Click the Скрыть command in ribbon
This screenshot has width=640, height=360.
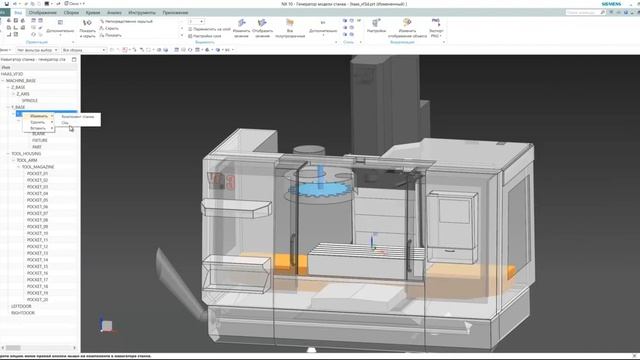[109, 28]
